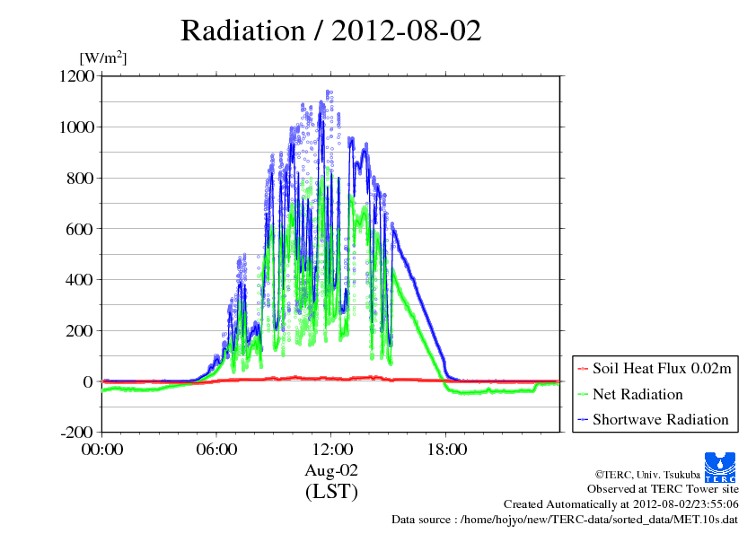Click the x-axis label '06:00'
This screenshot has height=534, width=756.
tap(216, 450)
